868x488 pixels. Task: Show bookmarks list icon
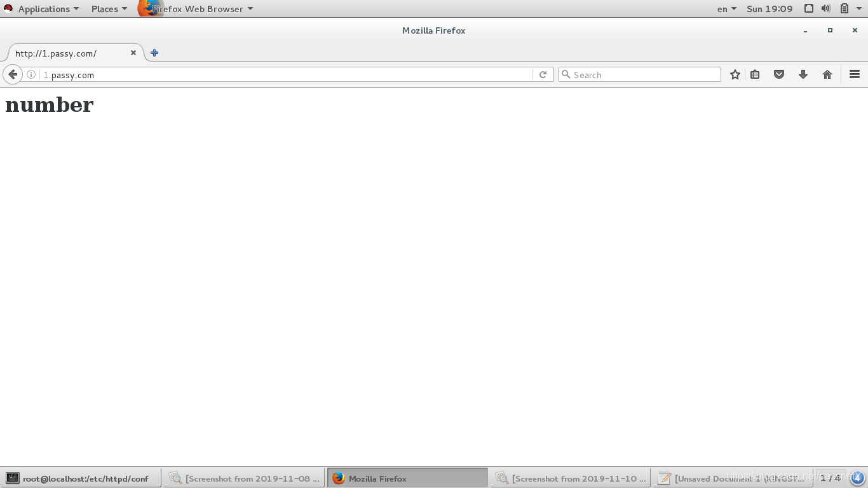(755, 74)
